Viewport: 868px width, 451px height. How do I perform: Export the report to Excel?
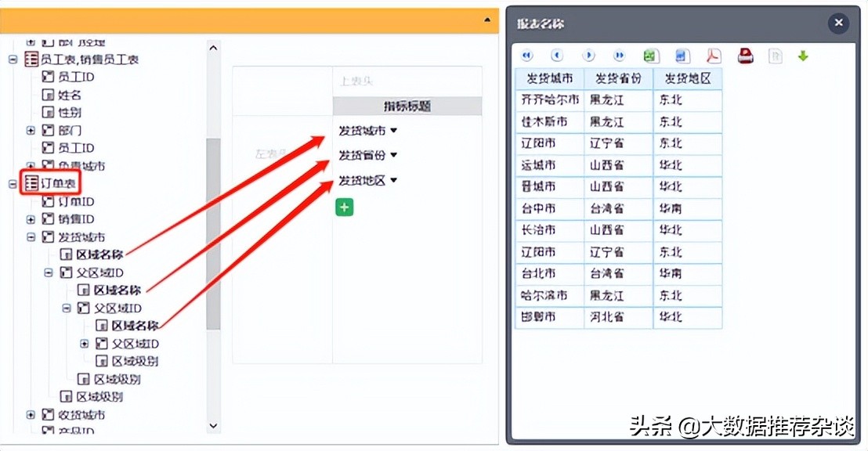pos(651,55)
